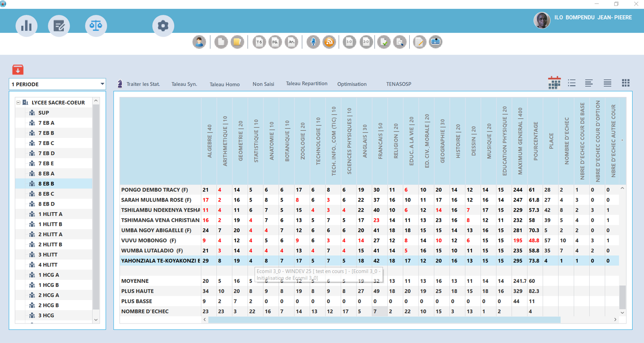The height and width of the screenshot is (343, 644).
Task: Click the POURCENTAGE column header
Action: point(536,141)
